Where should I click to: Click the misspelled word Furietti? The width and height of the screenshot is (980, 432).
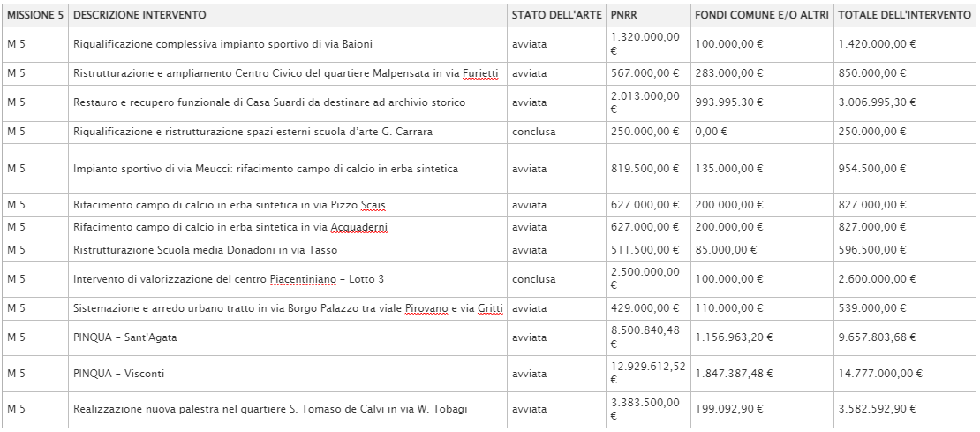point(480,74)
